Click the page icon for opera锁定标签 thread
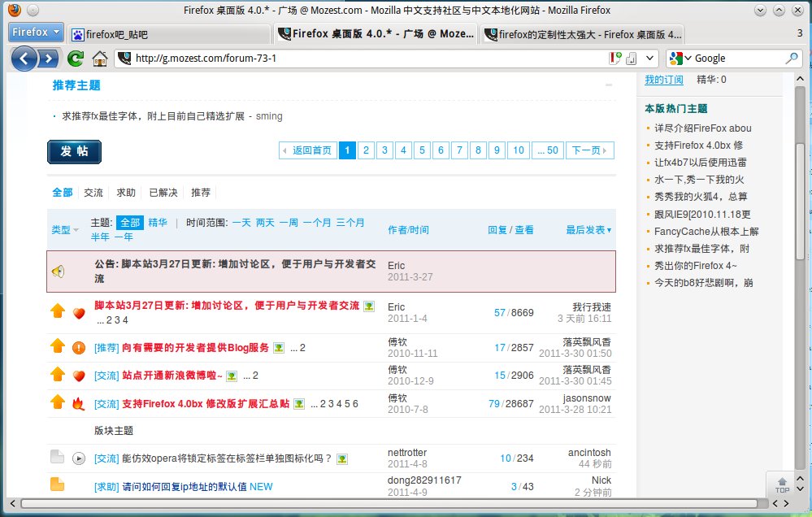Image resolution: width=812 pixels, height=517 pixels. pos(58,456)
